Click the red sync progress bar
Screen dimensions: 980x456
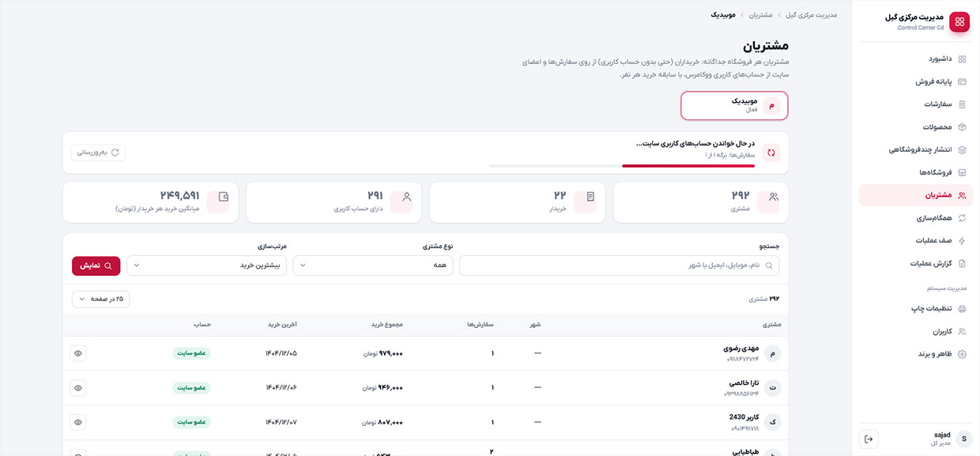point(688,166)
